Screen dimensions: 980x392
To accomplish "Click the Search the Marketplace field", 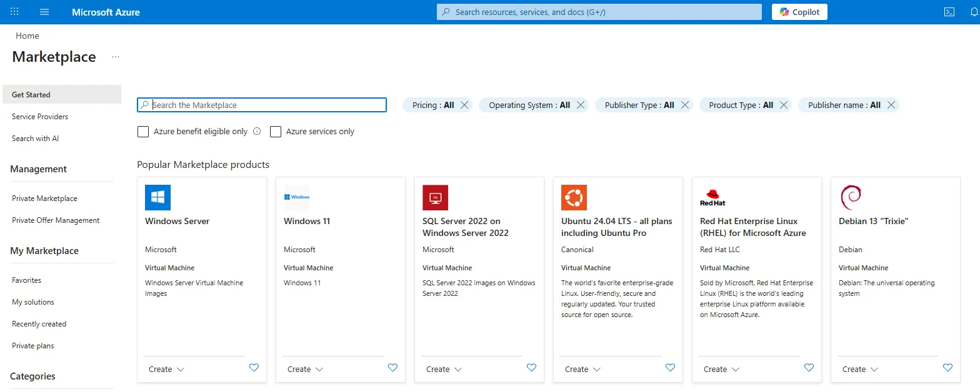I will pos(262,105).
